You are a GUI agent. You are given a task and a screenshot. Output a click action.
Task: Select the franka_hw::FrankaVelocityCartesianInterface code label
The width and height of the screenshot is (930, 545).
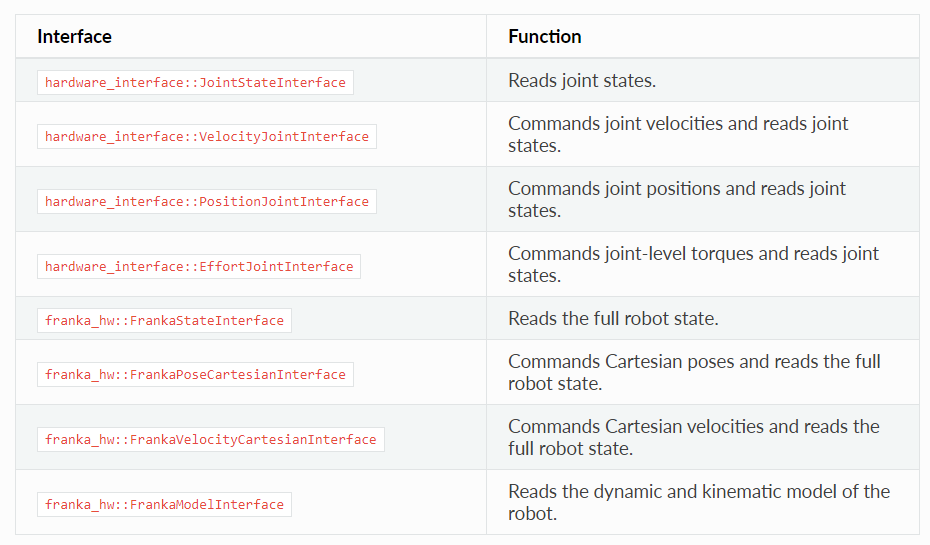tap(210, 439)
